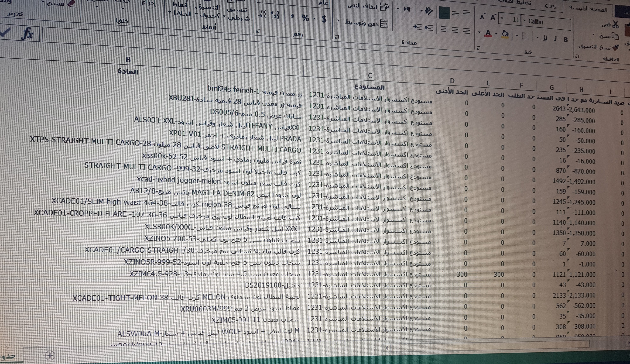
Task: Toggle Italic (I) formatting
Action: (x=555, y=39)
